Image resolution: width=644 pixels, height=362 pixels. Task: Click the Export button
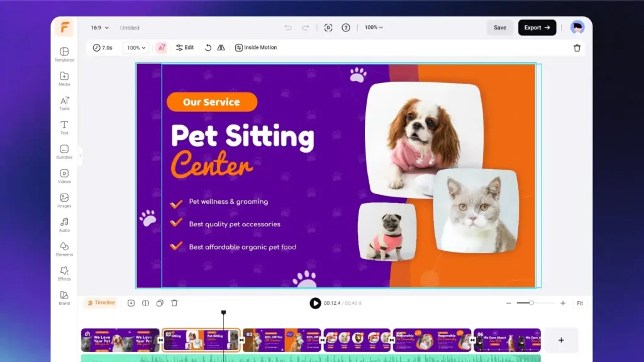pos(536,28)
